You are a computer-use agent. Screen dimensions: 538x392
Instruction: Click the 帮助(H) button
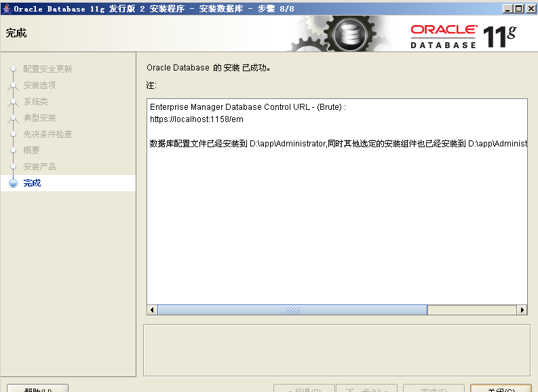(38, 388)
